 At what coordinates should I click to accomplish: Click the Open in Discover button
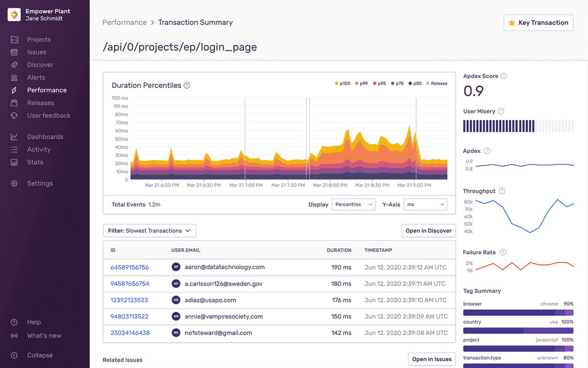(429, 231)
